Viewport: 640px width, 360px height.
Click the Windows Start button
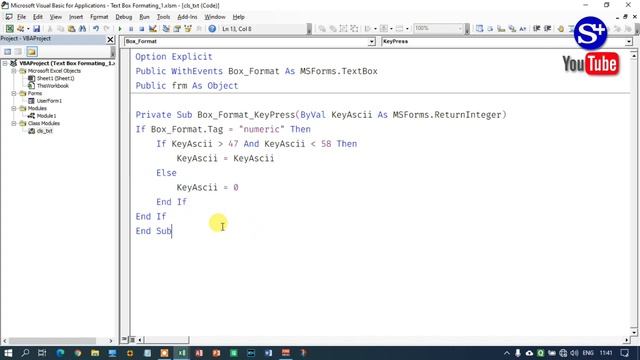(8, 353)
